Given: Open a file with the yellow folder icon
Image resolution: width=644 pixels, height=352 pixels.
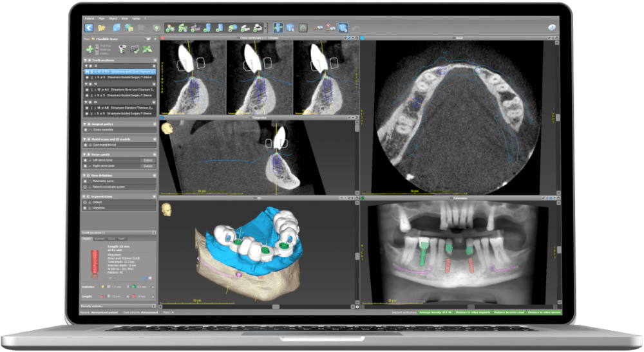Looking at the screenshot, I should (102, 28).
